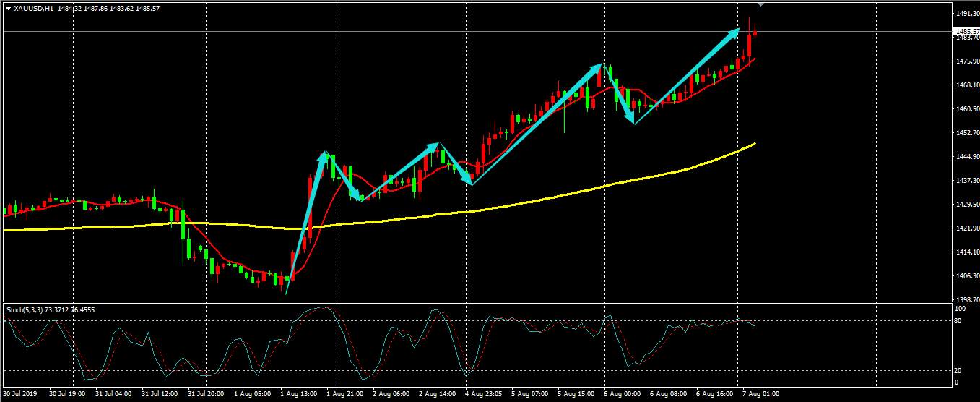This screenshot has height=402, width=980.
Task: Click the 5 Aug 07:00 time label
Action: point(530,395)
